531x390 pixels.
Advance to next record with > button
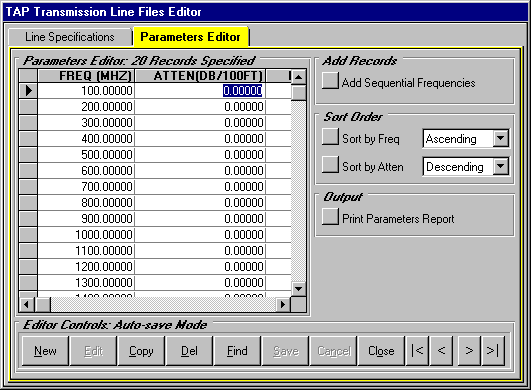pyautogui.click(x=469, y=351)
